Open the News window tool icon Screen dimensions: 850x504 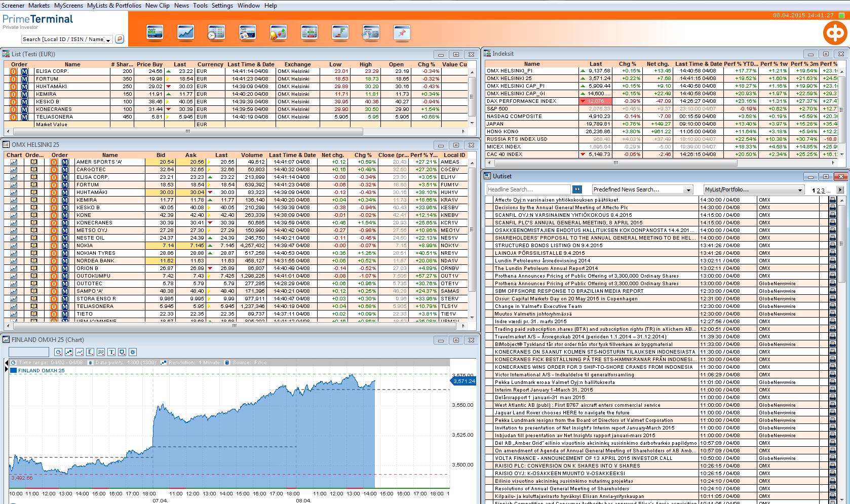point(371,32)
